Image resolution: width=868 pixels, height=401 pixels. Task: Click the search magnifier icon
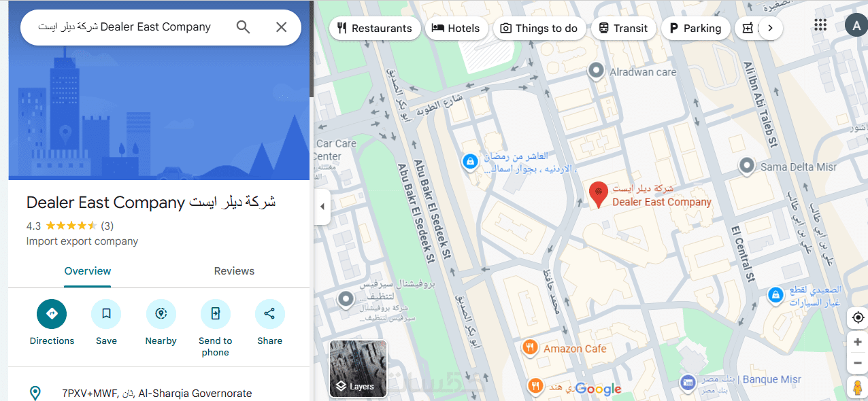243,27
